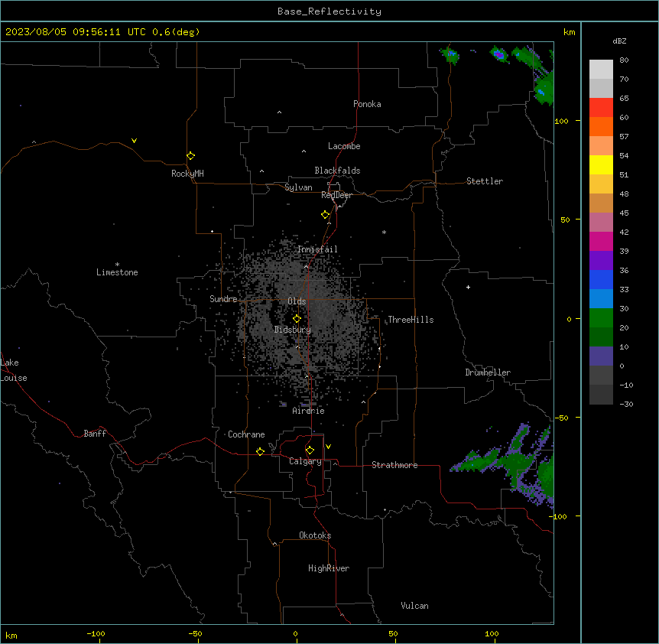The height and width of the screenshot is (644, 659).
Task: Click the red 60-65 dBZ color swatch
Action: pyautogui.click(x=601, y=108)
